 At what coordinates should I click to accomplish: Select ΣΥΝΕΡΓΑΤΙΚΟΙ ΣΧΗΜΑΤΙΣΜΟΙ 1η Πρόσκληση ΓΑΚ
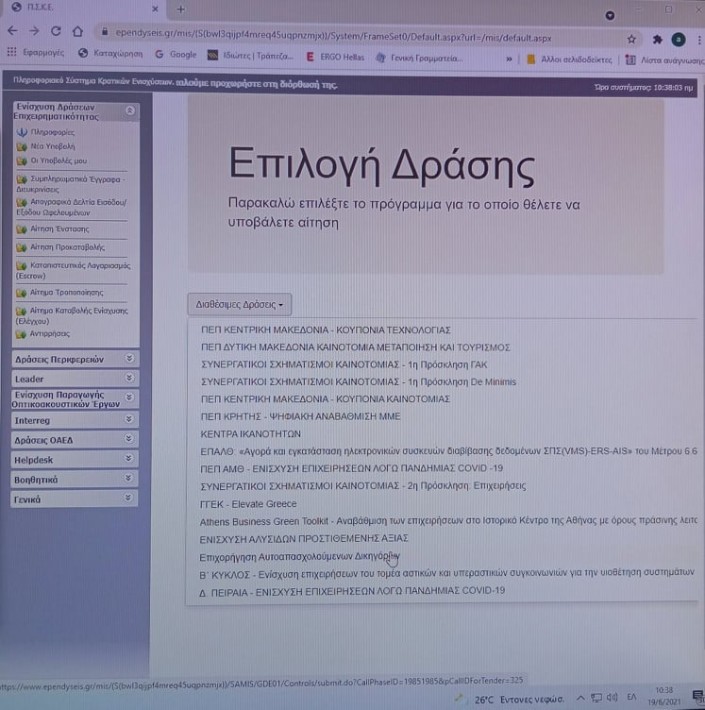coord(344,365)
